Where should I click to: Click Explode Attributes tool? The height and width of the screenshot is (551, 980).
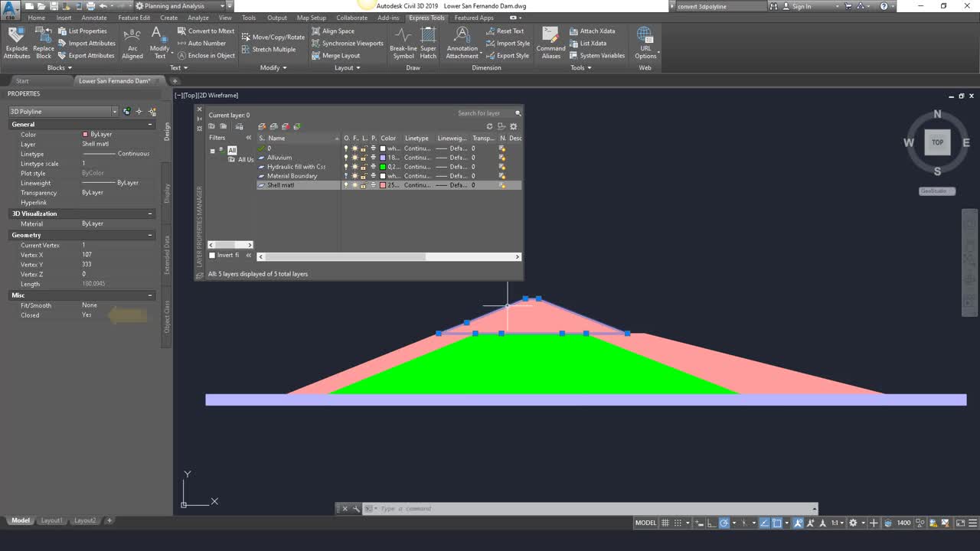pyautogui.click(x=16, y=43)
